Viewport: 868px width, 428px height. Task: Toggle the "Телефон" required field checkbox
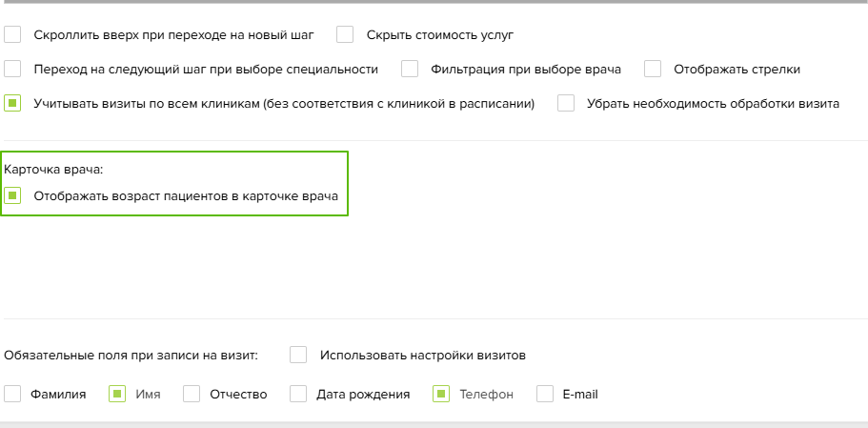(x=441, y=395)
